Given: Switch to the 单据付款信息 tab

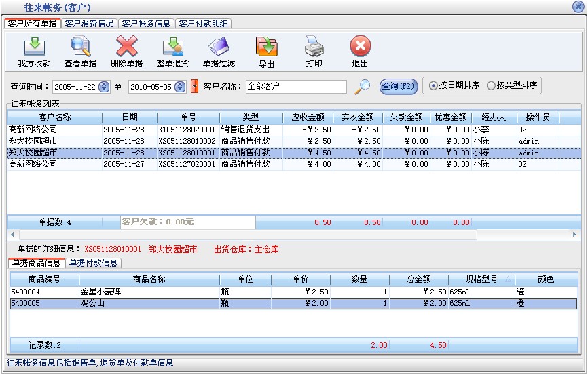Looking at the screenshot, I should [x=93, y=263].
